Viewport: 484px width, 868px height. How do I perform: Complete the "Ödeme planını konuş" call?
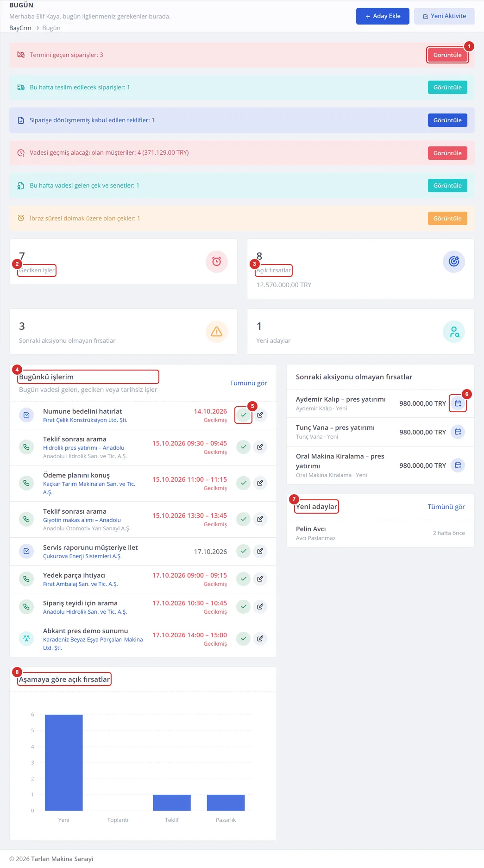243,483
